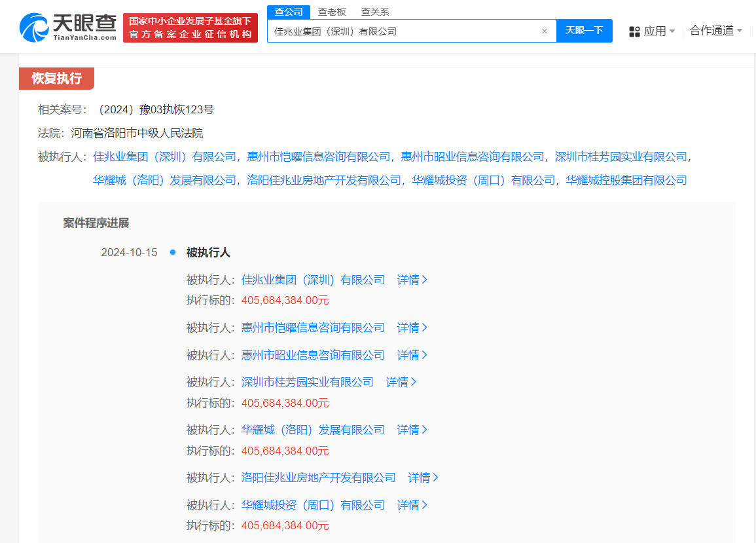756x543 pixels.
Task: Open 惠州市恺曜信息咨询有限公司 in header list
Action: tap(318, 157)
